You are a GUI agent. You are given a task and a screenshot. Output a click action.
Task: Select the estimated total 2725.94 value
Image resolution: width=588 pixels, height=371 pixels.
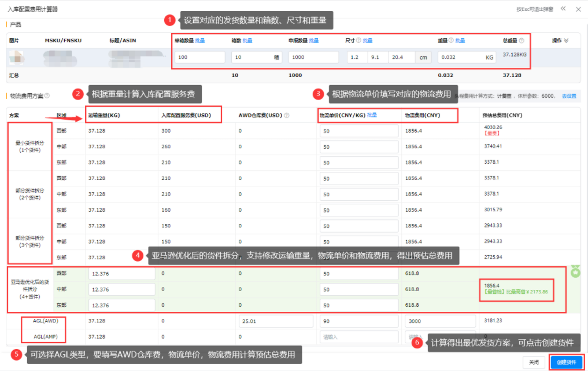pos(493,257)
